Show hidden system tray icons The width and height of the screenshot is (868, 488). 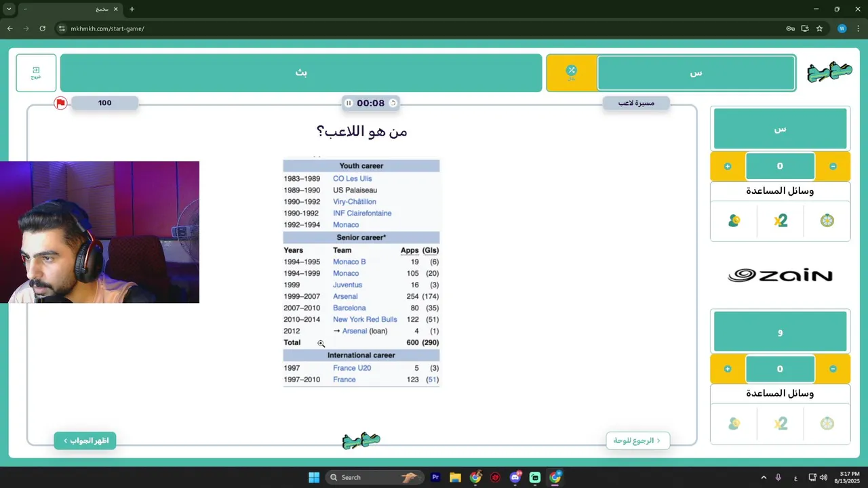[764, 477]
